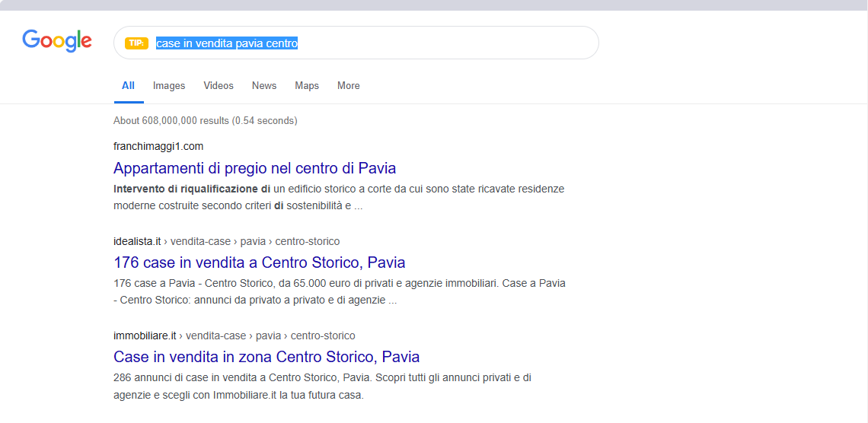The height and width of the screenshot is (423, 868).
Task: Open 'Case in vendita in zona Centro Storico, Pavia'
Action: 266,356
